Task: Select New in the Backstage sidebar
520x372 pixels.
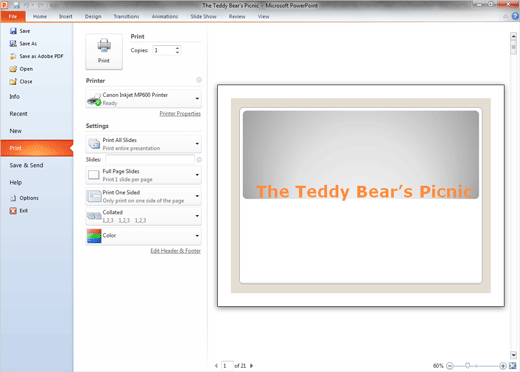Action: coord(37,131)
